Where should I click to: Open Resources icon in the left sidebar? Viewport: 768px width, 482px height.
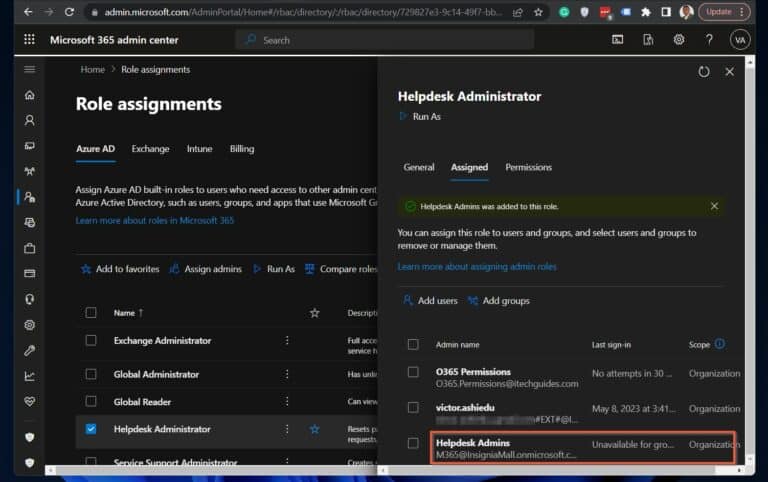click(29, 222)
